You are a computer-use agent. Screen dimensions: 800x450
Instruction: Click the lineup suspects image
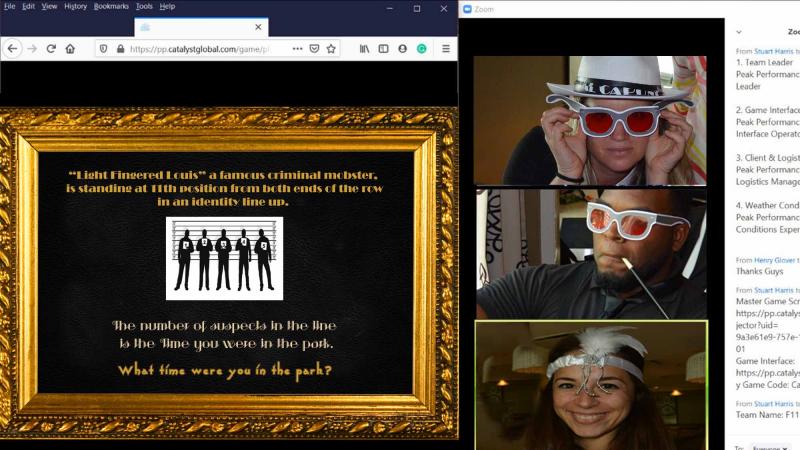224,258
